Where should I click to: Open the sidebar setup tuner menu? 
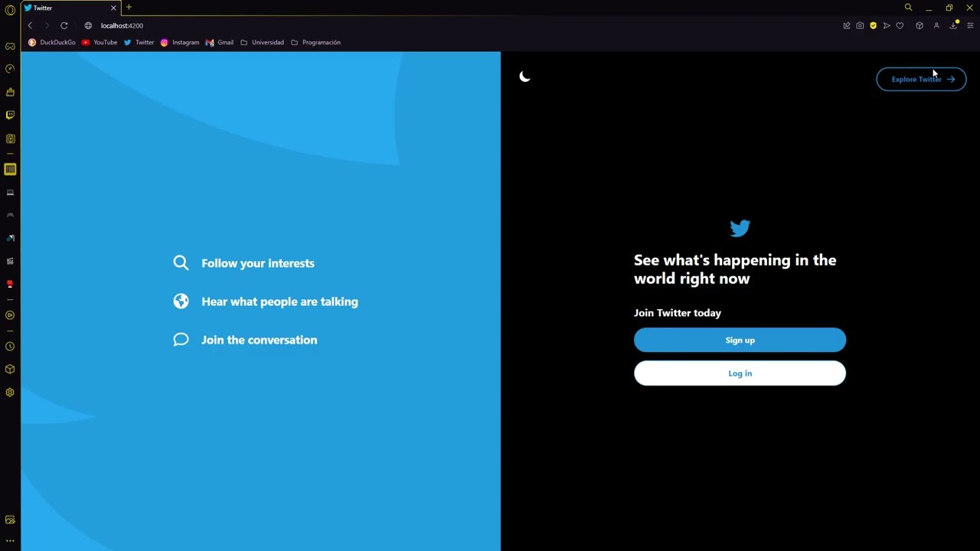click(10, 542)
